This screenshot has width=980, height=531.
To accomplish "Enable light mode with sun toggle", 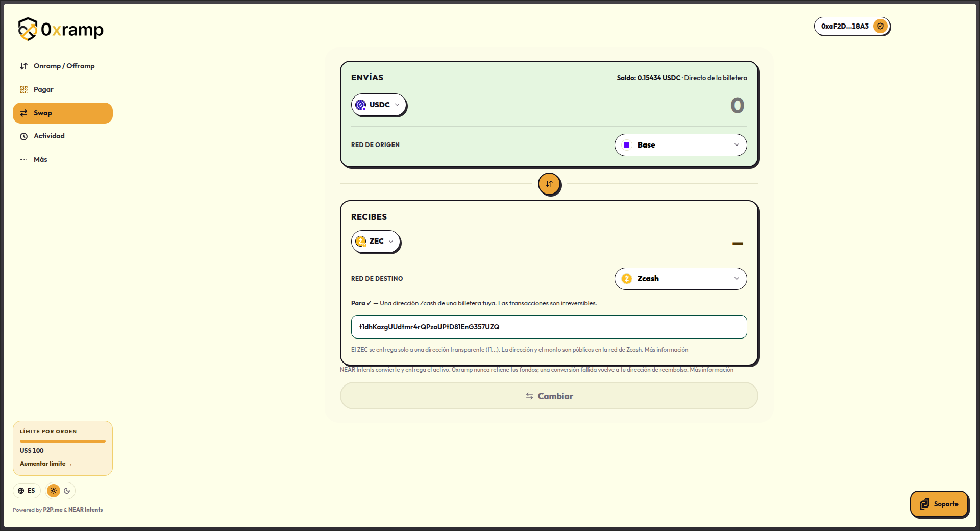I will click(54, 491).
